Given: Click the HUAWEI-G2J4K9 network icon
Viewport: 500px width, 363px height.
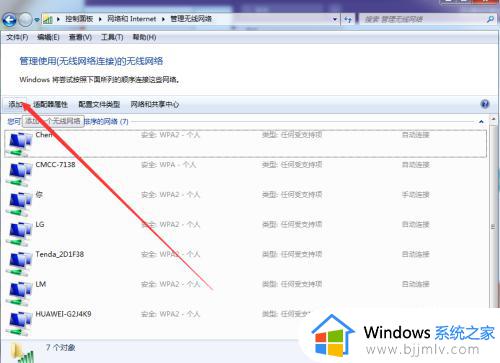Looking at the screenshot, I should coord(20,324).
